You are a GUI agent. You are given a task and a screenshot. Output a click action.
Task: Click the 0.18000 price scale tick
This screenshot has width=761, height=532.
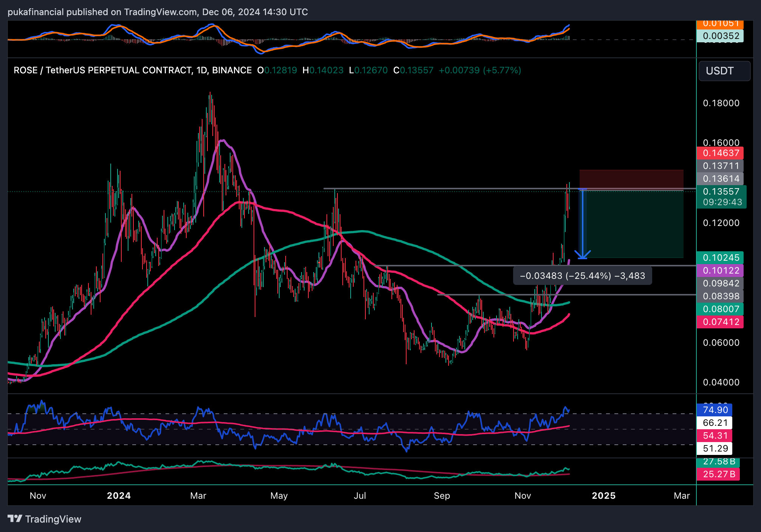click(721, 103)
